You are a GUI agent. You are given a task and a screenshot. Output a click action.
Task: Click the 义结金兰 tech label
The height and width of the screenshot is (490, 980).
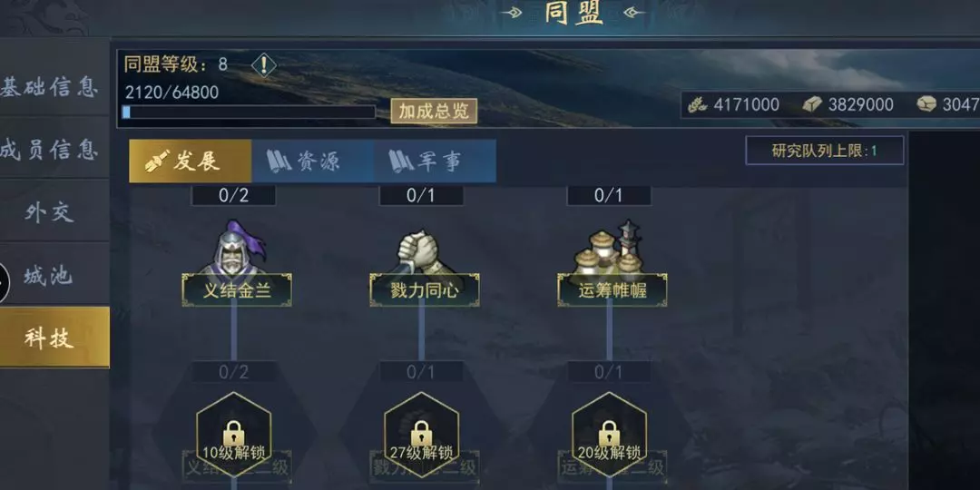(237, 290)
